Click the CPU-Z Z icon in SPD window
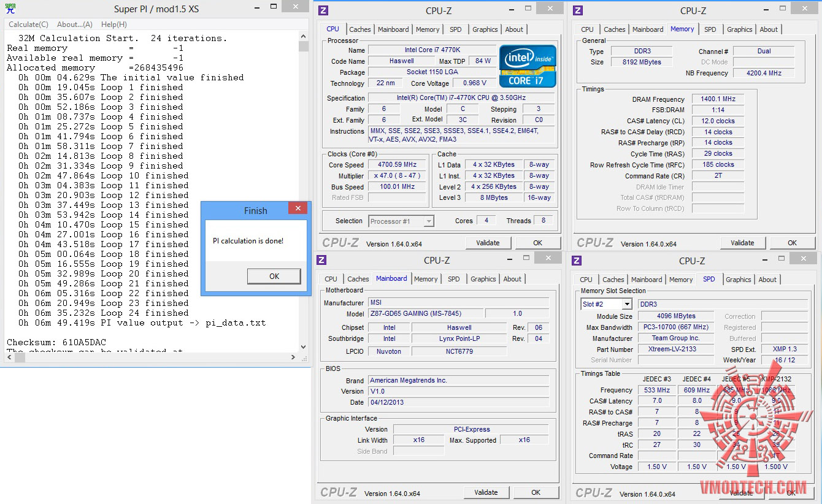 click(578, 261)
